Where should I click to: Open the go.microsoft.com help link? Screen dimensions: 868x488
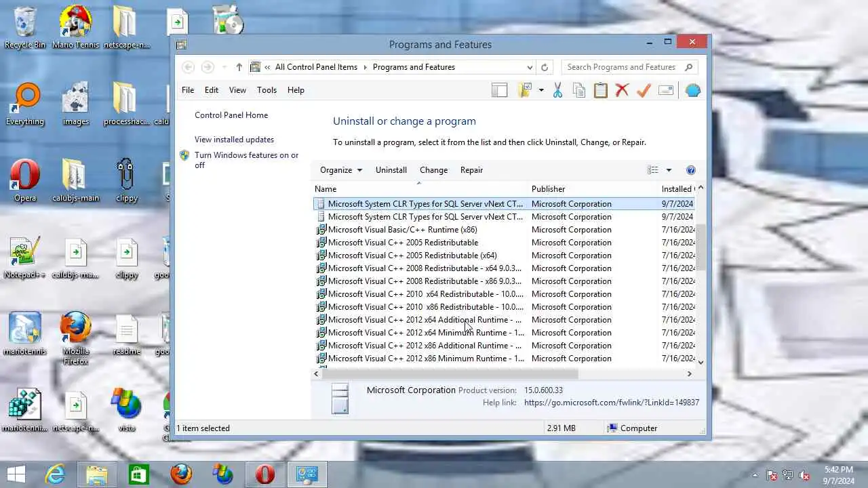pyautogui.click(x=611, y=403)
